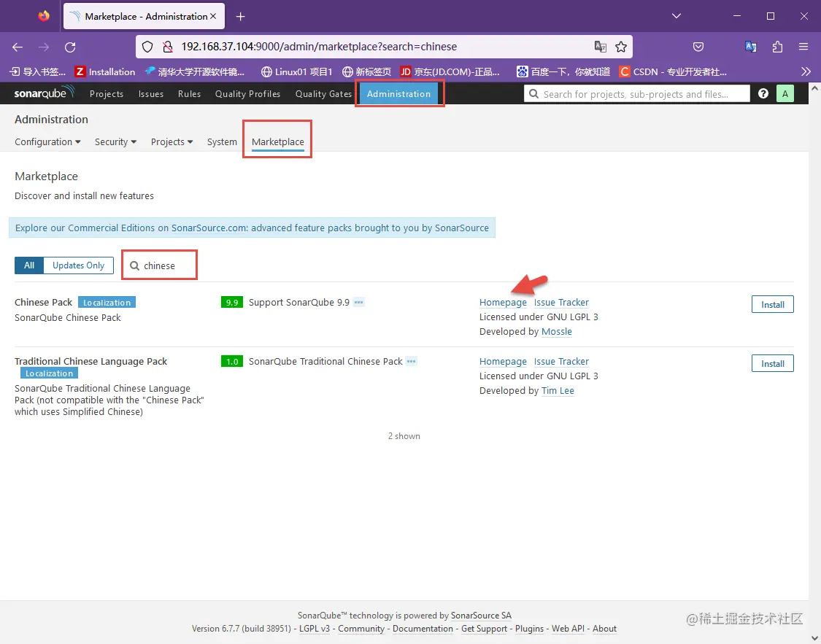Expand the Configuration dropdown
Screen dimensions: 821x644
click(47, 141)
